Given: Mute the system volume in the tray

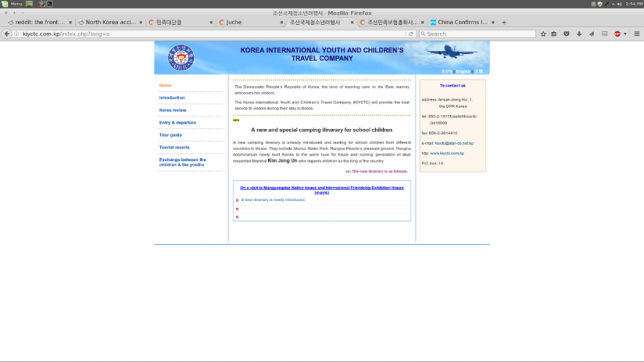Looking at the screenshot, I should (620, 4).
